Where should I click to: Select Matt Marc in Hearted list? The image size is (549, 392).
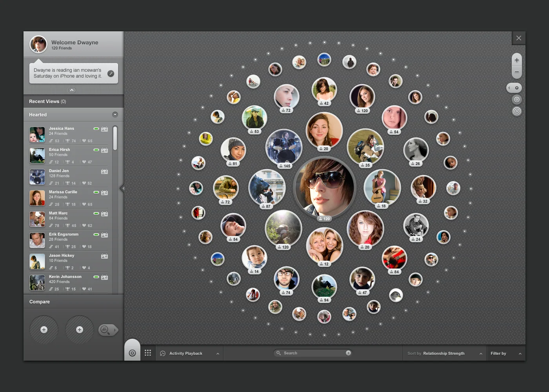click(x=68, y=219)
